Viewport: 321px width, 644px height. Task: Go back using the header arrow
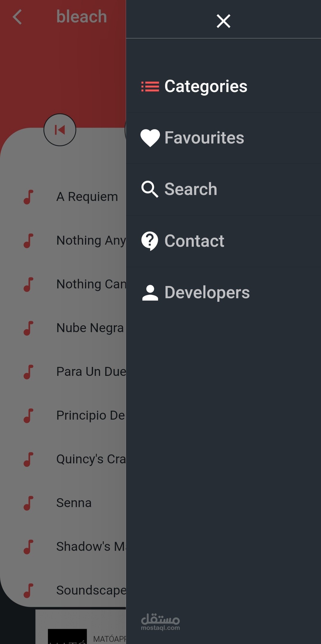(x=18, y=17)
